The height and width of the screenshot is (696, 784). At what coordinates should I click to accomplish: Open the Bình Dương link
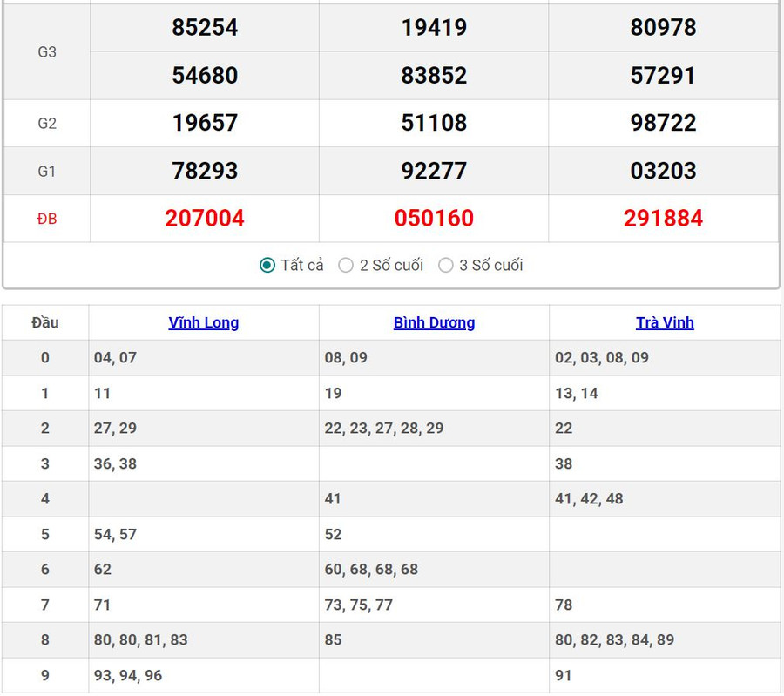click(434, 322)
